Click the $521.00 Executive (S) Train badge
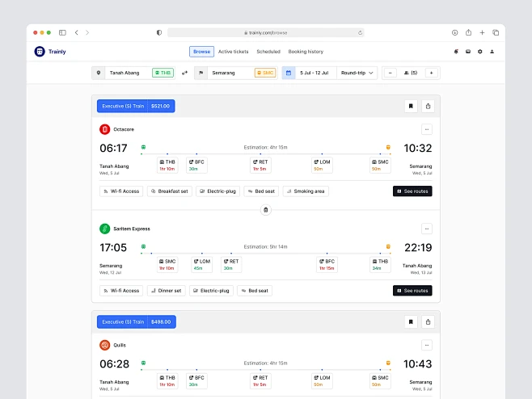This screenshot has height=399, width=532. (x=136, y=106)
